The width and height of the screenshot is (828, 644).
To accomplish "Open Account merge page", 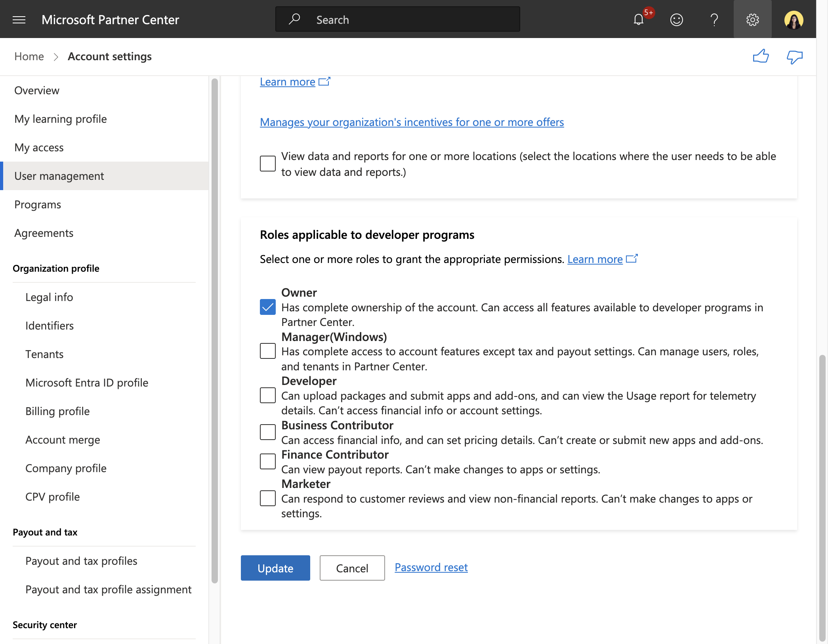I will tap(63, 440).
